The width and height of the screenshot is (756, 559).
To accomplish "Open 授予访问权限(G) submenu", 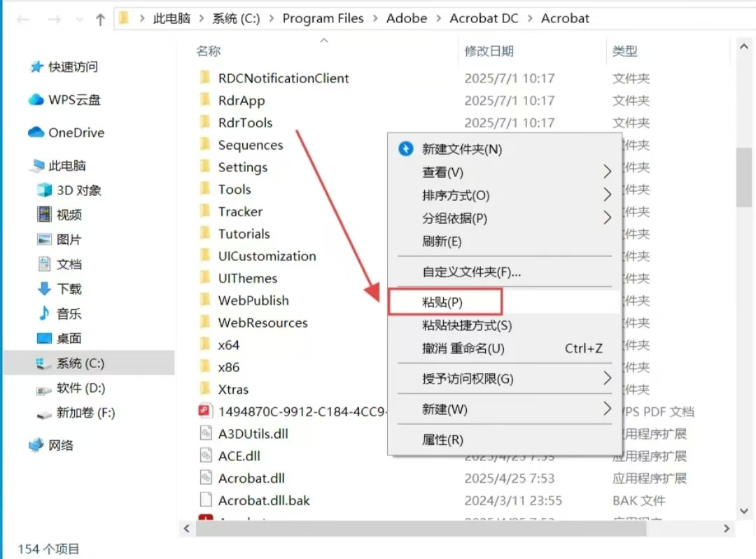I will click(x=504, y=378).
